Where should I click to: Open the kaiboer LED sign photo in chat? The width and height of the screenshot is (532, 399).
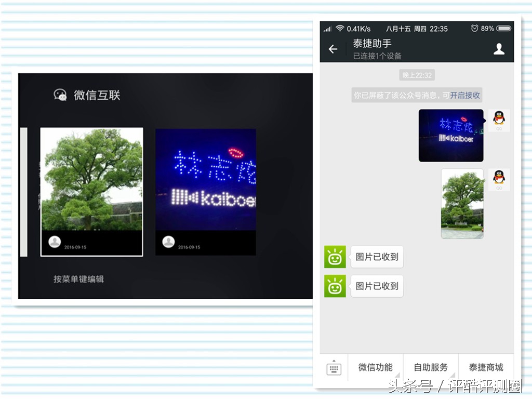coord(450,136)
